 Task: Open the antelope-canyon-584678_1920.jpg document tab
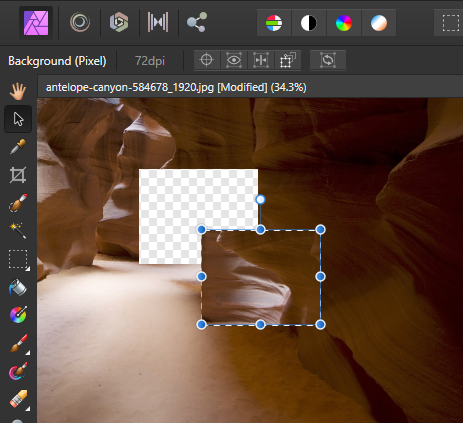[x=176, y=87]
